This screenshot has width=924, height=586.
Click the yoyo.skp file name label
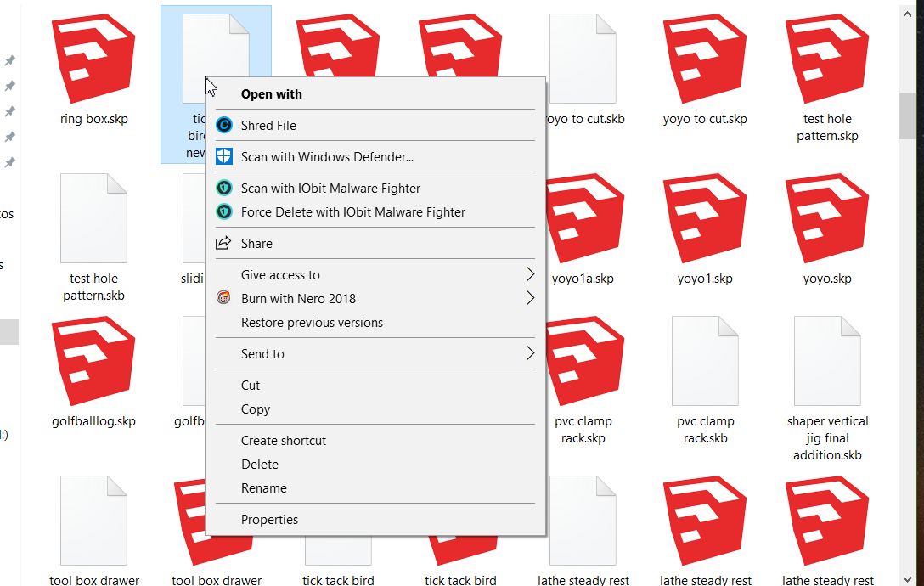tap(827, 279)
